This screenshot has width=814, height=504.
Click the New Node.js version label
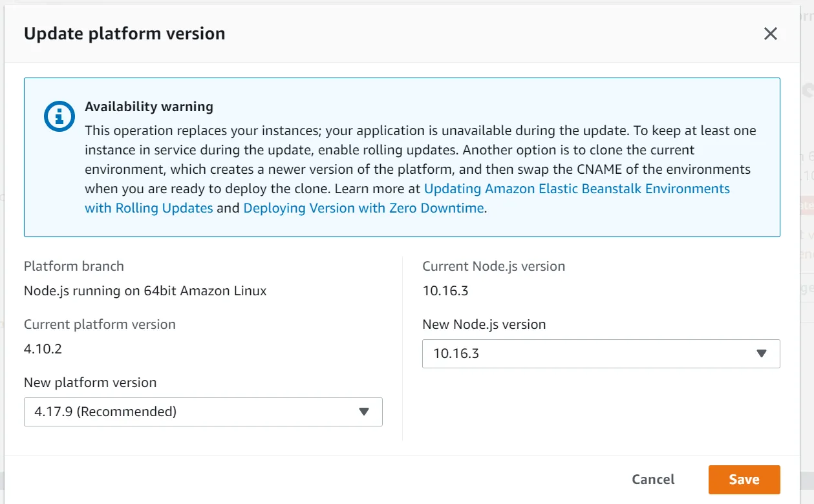484,324
